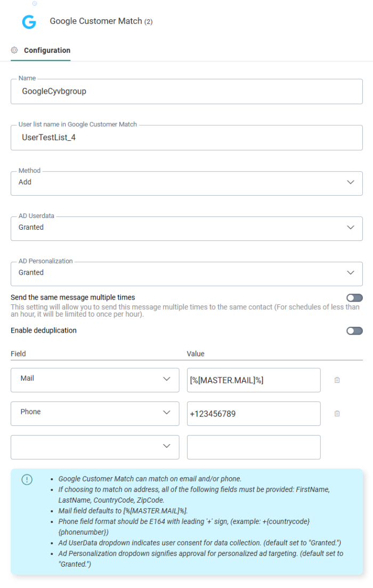
Task: Click the Google Customer Match logo icon
Action: [29, 22]
